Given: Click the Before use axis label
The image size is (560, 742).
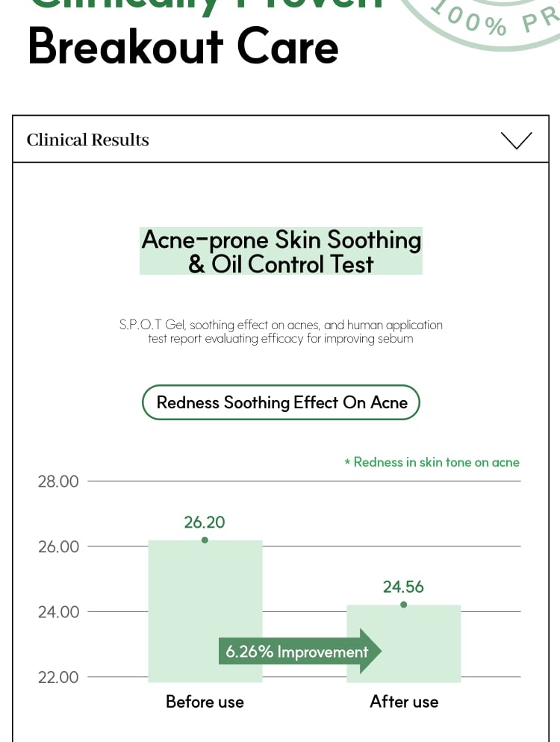Looking at the screenshot, I should (x=205, y=701).
